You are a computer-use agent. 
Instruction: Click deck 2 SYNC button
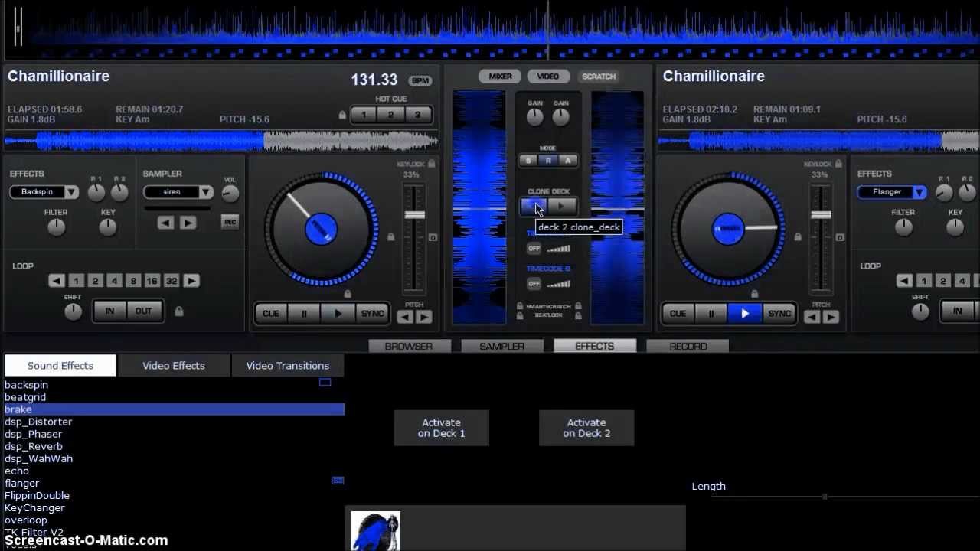[x=779, y=314]
